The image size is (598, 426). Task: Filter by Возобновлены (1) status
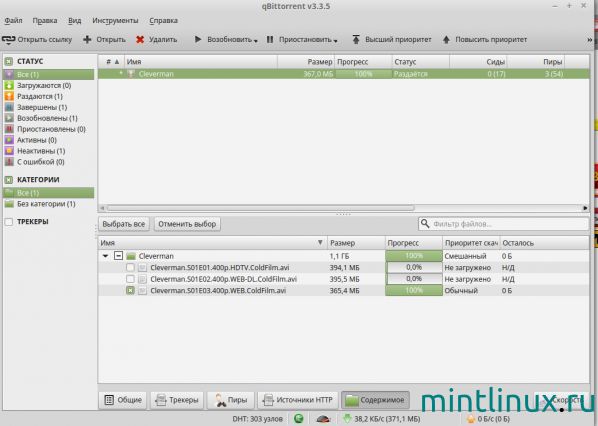[x=48, y=118]
